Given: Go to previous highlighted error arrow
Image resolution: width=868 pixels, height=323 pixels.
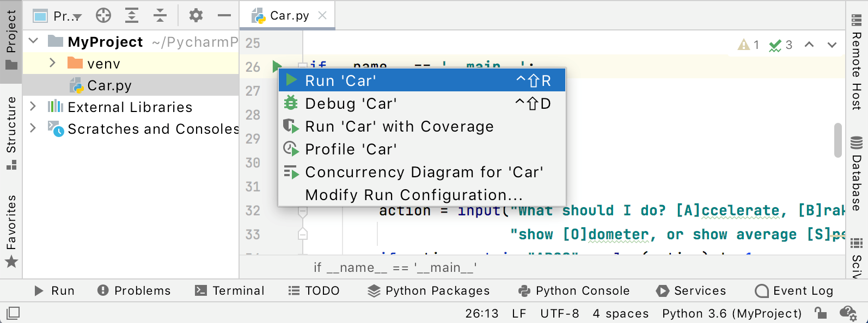Looking at the screenshot, I should pos(809,45).
